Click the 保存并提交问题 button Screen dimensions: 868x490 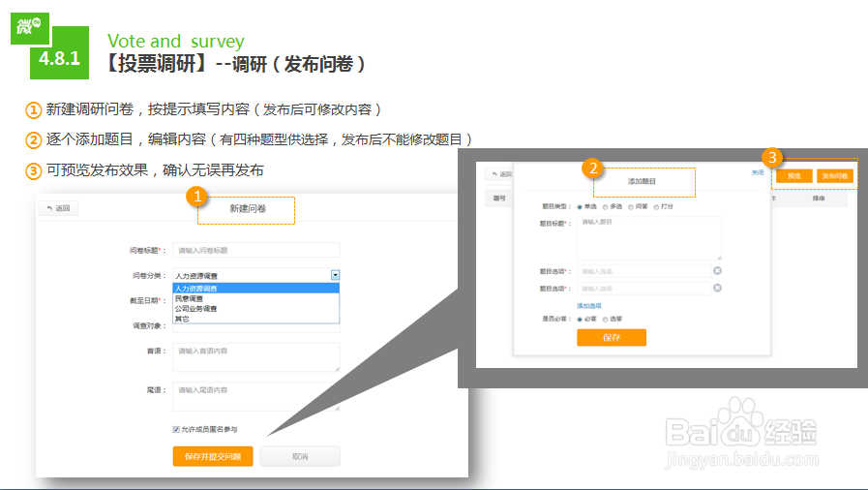pos(213,456)
